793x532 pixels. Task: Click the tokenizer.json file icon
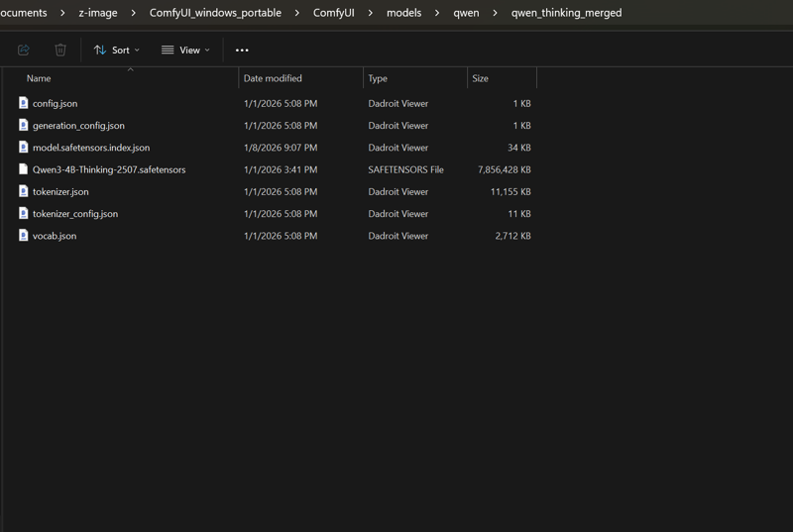(x=24, y=191)
